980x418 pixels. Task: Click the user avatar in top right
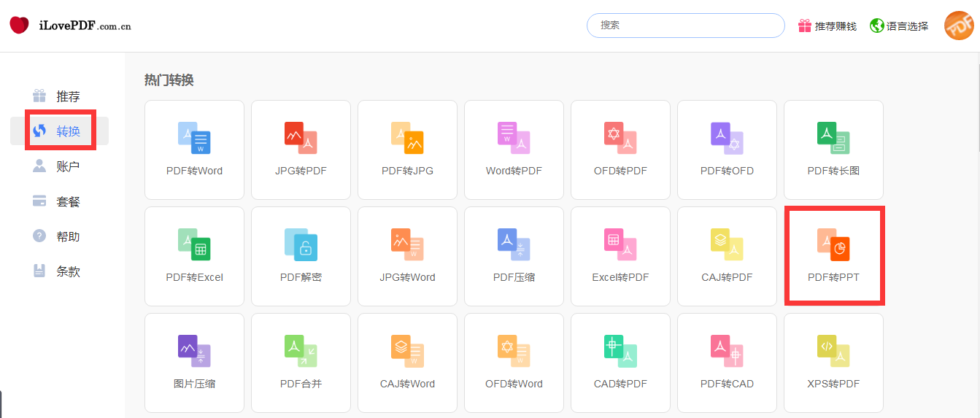959,26
